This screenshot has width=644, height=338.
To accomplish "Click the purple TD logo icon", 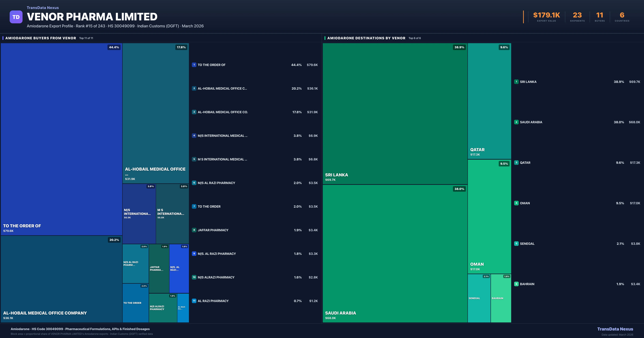I will pyautogui.click(x=16, y=17).
